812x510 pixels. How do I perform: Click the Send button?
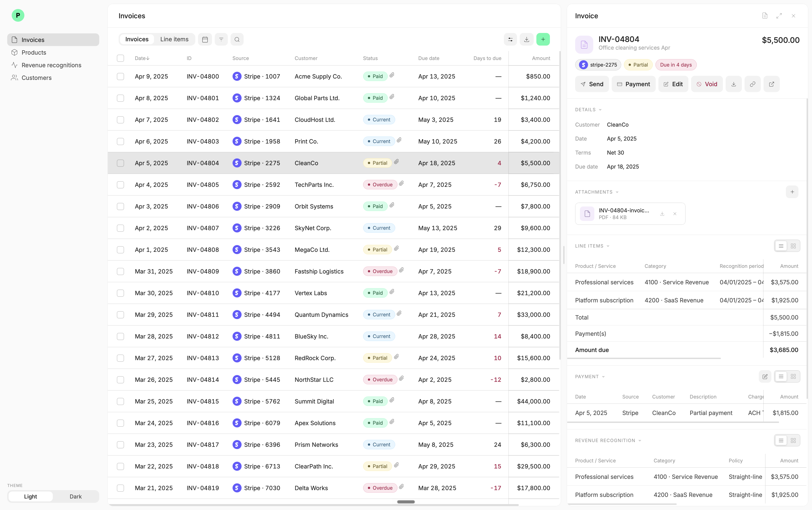point(592,84)
